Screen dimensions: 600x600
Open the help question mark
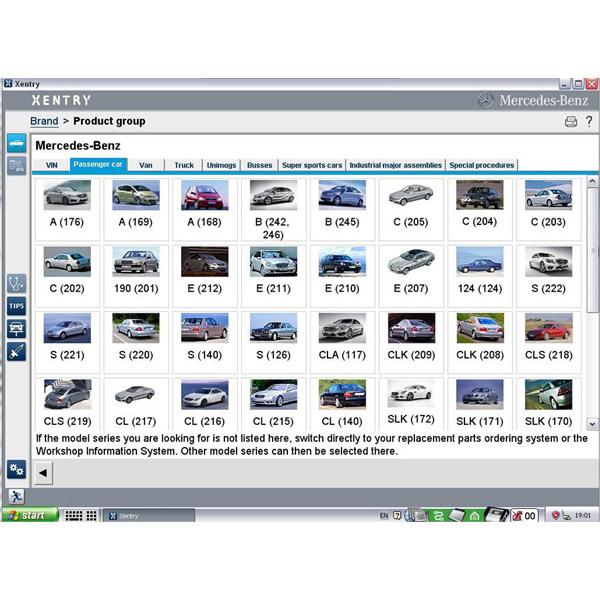(589, 121)
